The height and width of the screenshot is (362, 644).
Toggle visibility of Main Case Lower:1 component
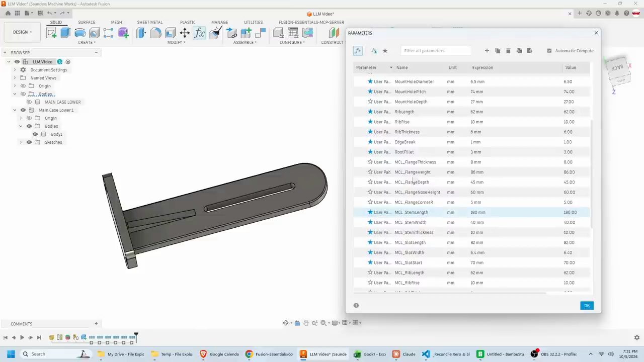(x=23, y=110)
